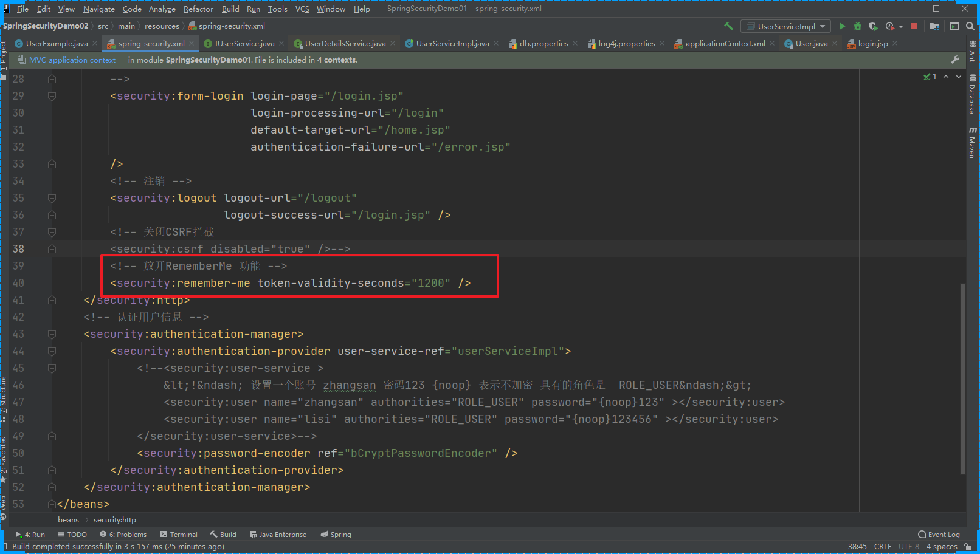The image size is (980, 554).
Task: Open the Refactor menu
Action: (198, 9)
